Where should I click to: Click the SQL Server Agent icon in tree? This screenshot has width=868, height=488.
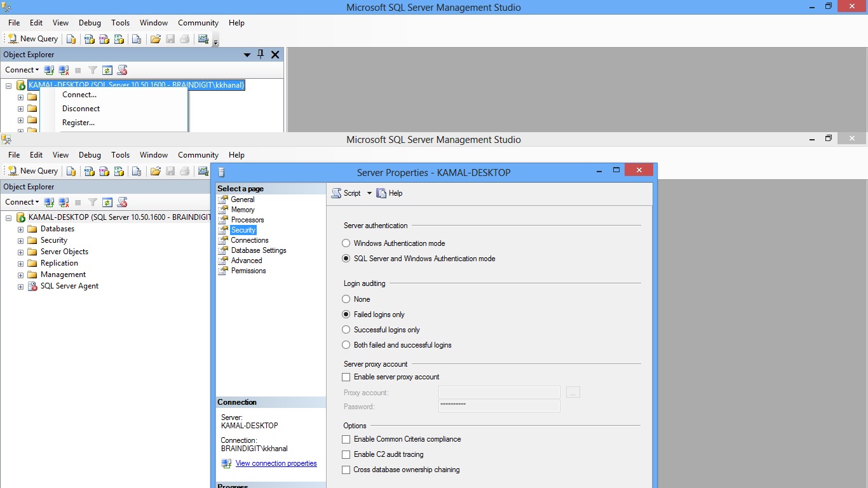pyautogui.click(x=32, y=287)
